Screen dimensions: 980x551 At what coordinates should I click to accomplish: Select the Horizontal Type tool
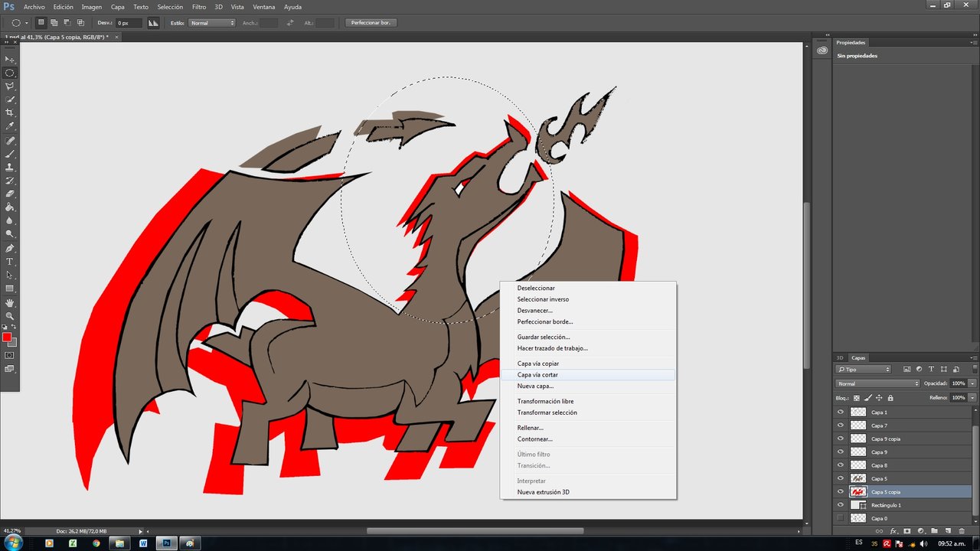point(10,262)
